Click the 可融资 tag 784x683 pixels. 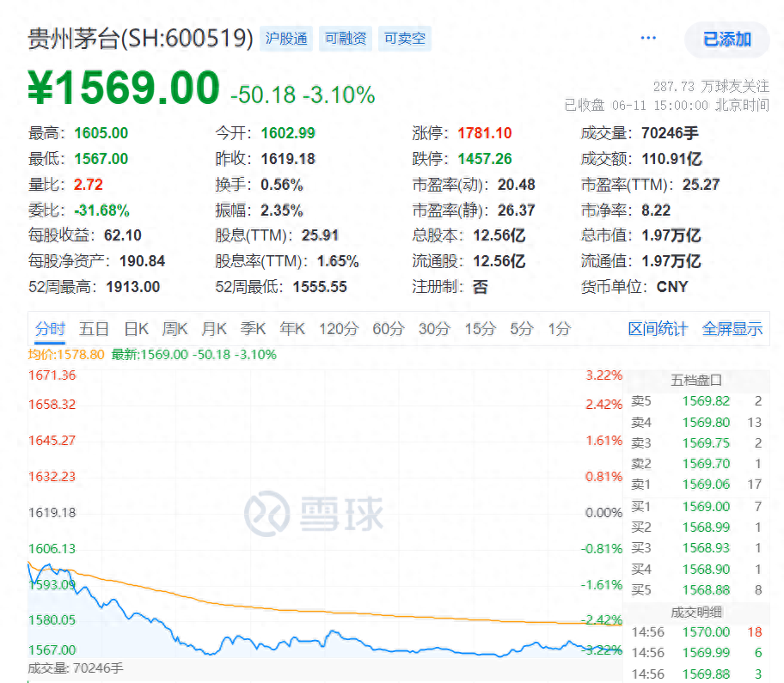tap(346, 39)
